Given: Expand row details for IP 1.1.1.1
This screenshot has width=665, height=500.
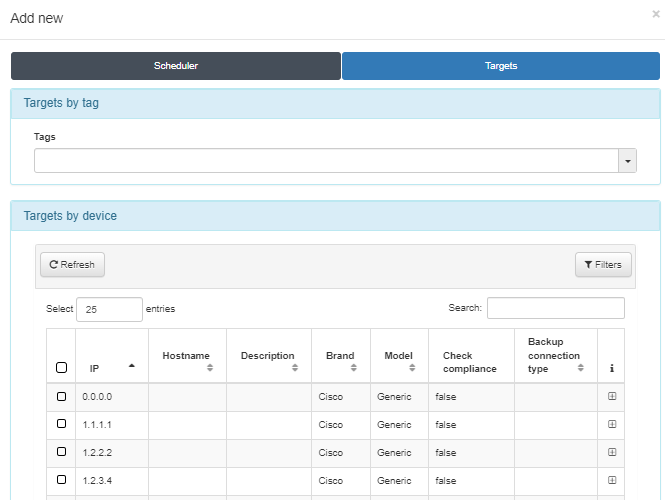Looking at the screenshot, I should [611, 424].
